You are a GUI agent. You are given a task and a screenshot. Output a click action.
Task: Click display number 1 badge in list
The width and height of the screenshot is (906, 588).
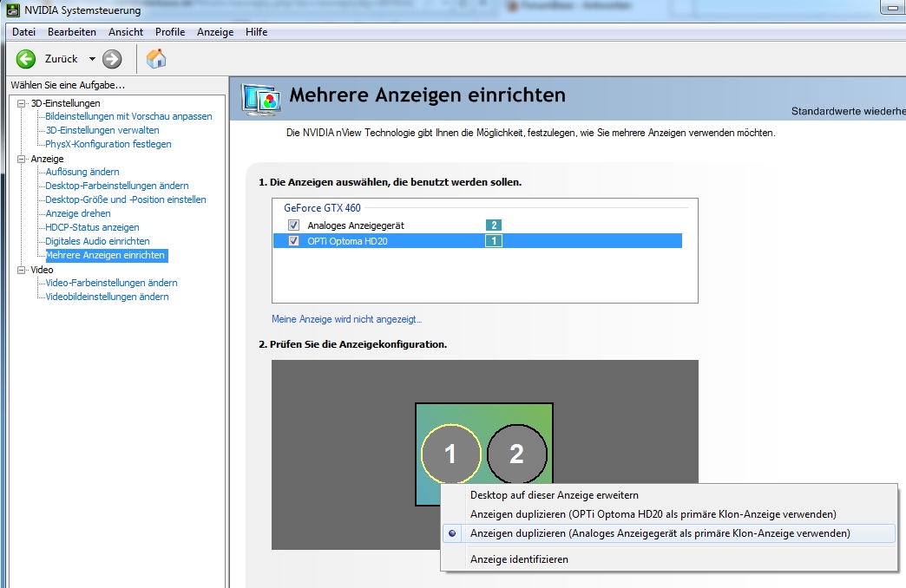click(x=494, y=241)
